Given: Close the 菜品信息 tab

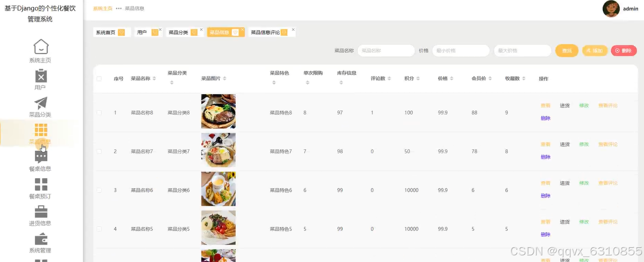Looking at the screenshot, I should coord(243,30).
